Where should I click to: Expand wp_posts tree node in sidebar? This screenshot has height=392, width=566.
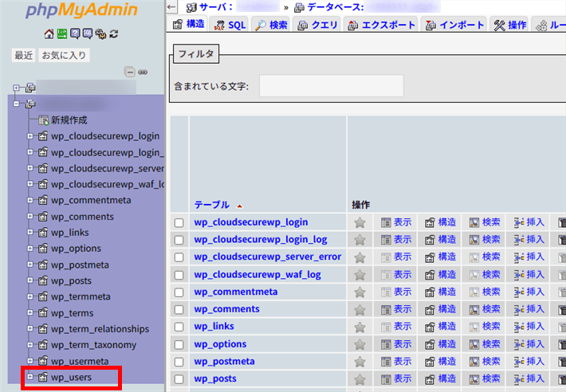click(x=30, y=280)
